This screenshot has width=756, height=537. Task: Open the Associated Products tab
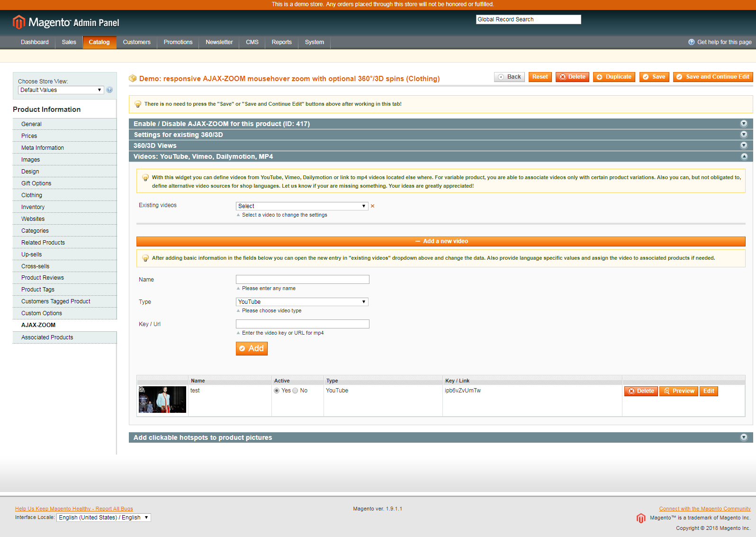pos(64,337)
